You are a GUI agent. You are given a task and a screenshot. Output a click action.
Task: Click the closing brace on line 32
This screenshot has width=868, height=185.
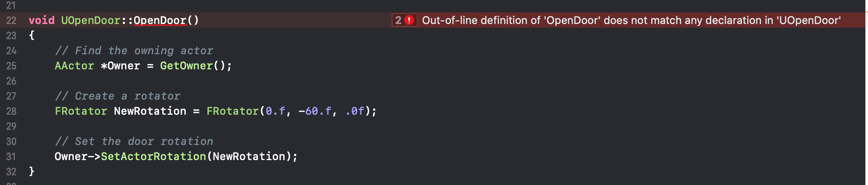(x=32, y=172)
